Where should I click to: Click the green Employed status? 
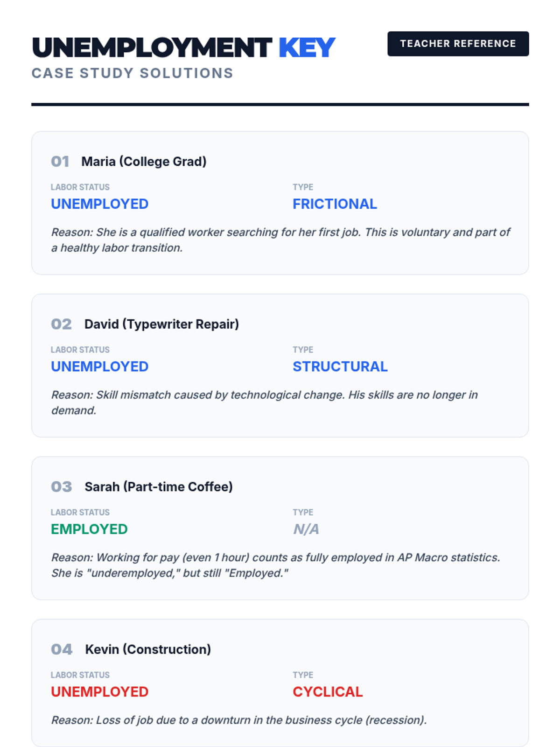(x=89, y=529)
